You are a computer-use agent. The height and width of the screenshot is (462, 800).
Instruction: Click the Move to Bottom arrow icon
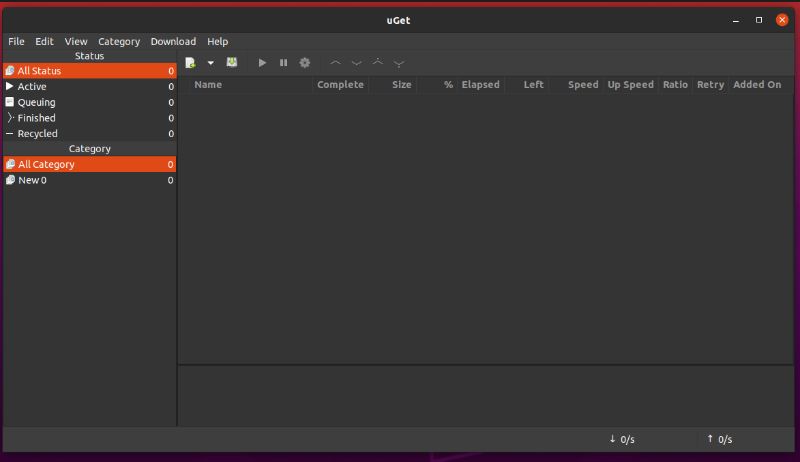[399, 63]
